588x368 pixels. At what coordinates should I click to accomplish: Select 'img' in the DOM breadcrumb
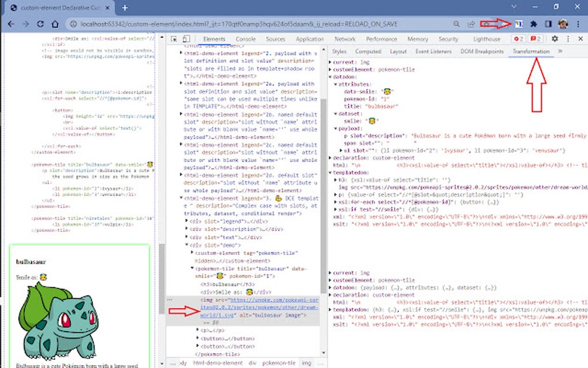[306, 363]
